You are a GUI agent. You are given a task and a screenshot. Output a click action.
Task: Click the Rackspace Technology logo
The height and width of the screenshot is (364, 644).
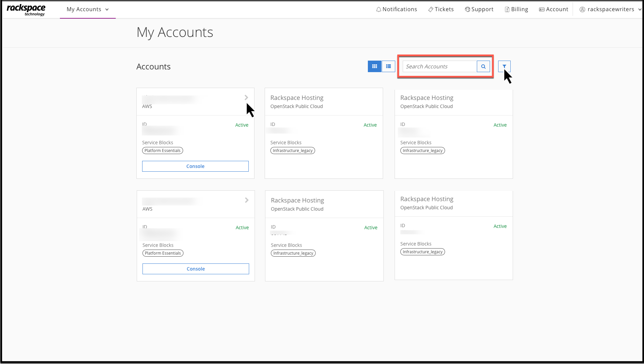(26, 9)
